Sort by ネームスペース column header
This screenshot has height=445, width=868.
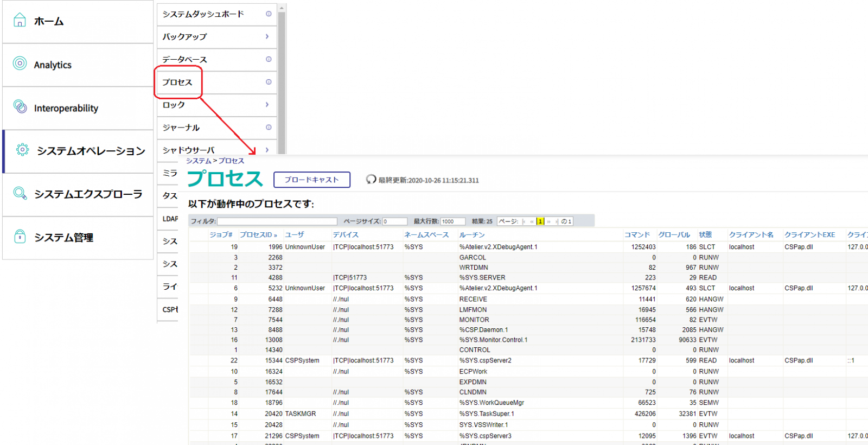[x=426, y=234]
